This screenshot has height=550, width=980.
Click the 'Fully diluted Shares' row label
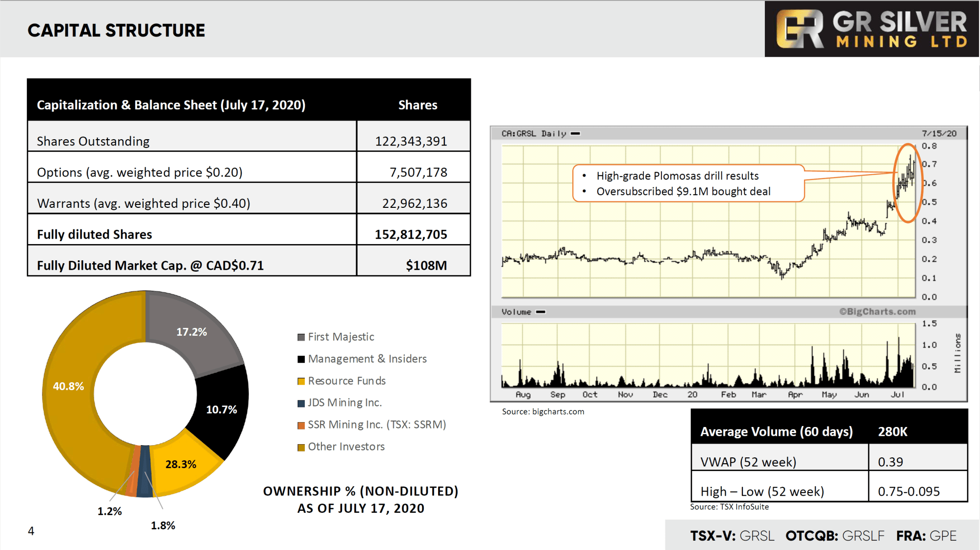coord(95,234)
